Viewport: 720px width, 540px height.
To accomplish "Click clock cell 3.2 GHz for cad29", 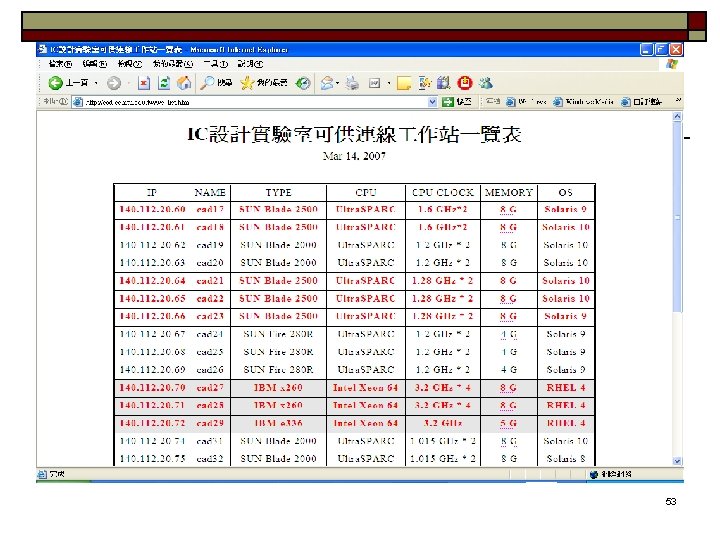I will (443, 423).
